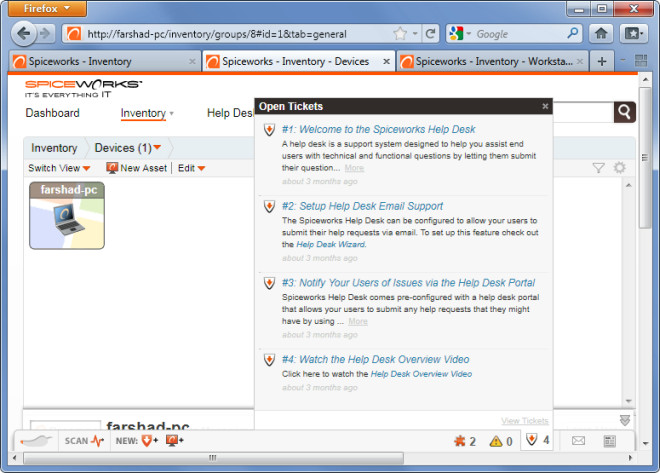Open the Help Desk navigation item

click(230, 113)
